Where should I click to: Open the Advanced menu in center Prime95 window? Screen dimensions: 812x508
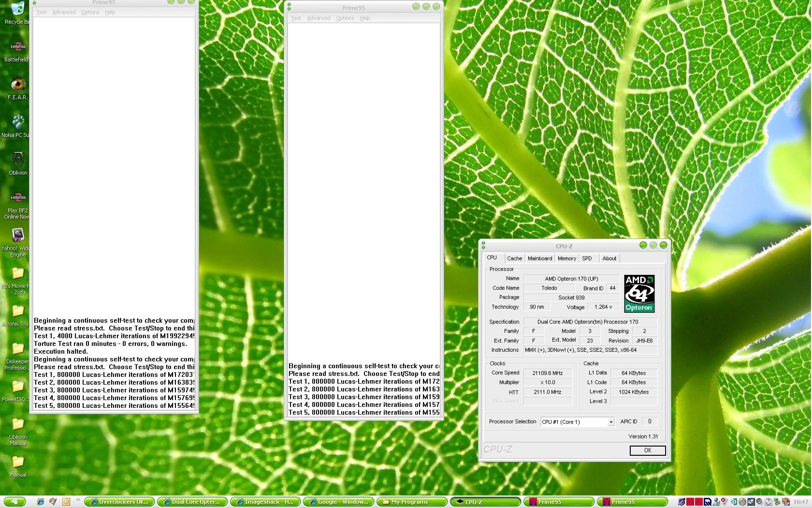click(x=319, y=18)
